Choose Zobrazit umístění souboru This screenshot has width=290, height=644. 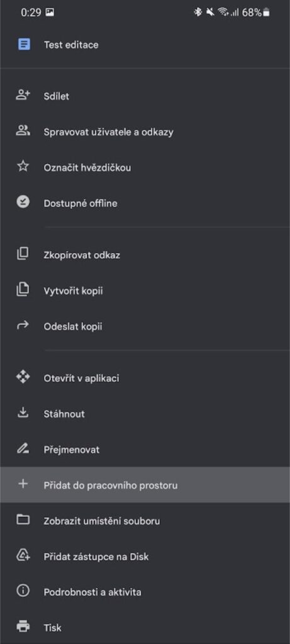145,520
